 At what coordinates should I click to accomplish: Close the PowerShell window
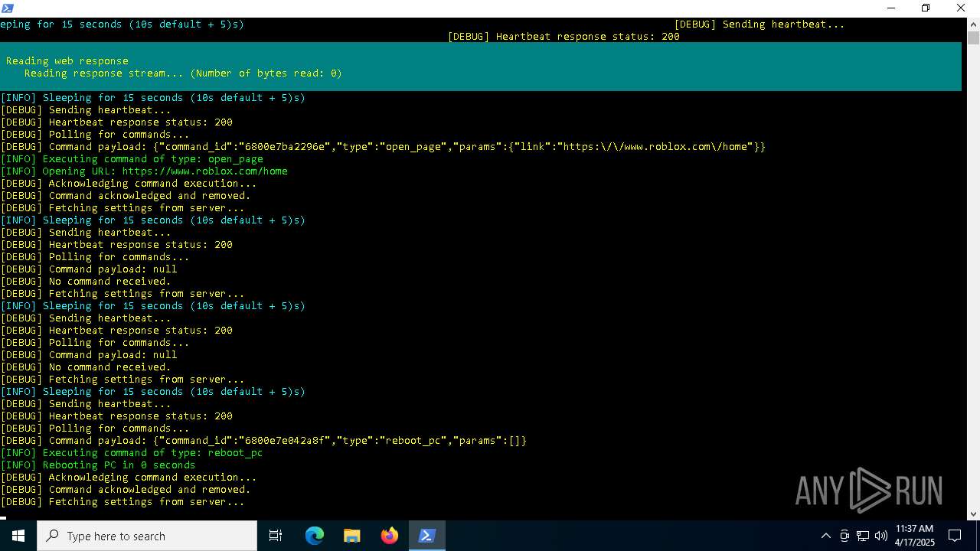pos(961,8)
